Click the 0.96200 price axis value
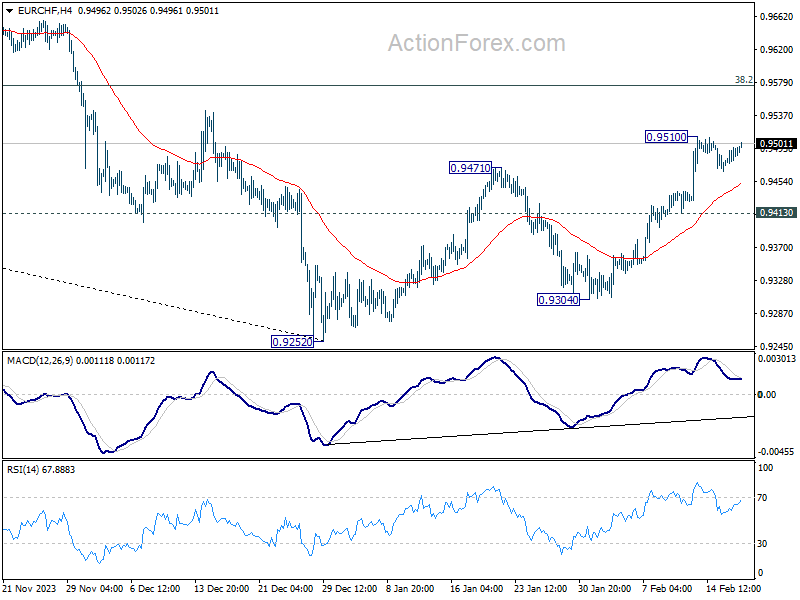Viewport: 800px width, 600px height. (x=777, y=49)
